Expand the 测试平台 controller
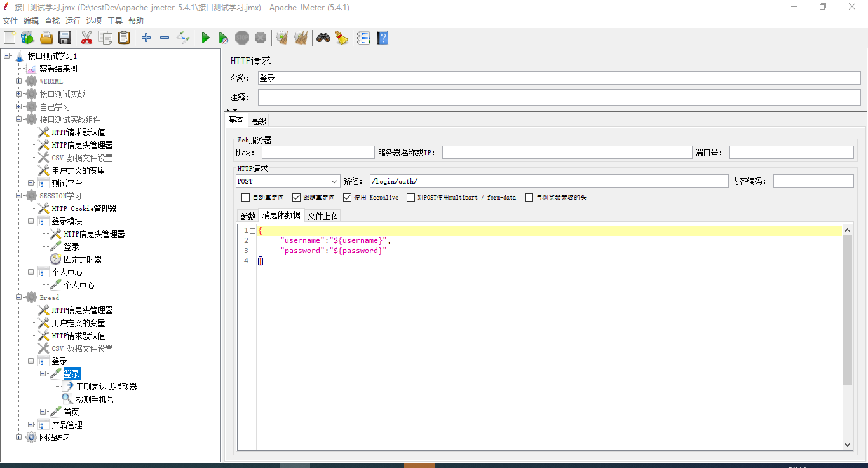 coord(31,183)
